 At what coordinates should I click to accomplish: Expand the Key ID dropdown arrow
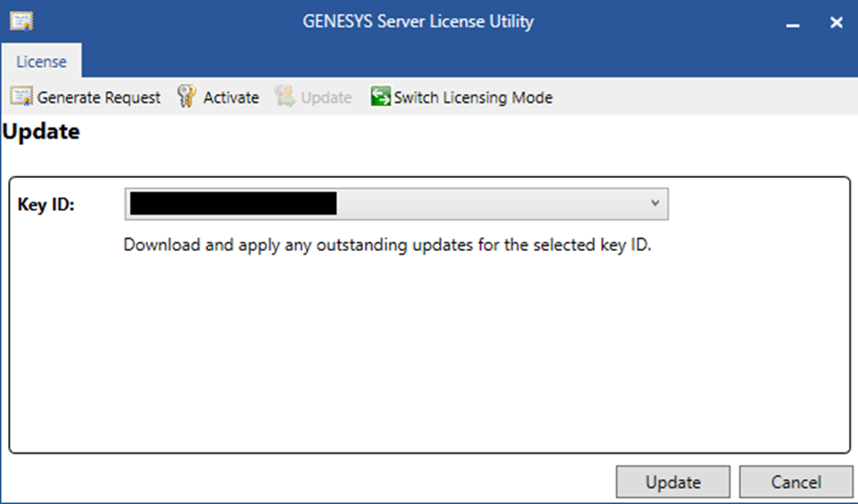pos(654,203)
